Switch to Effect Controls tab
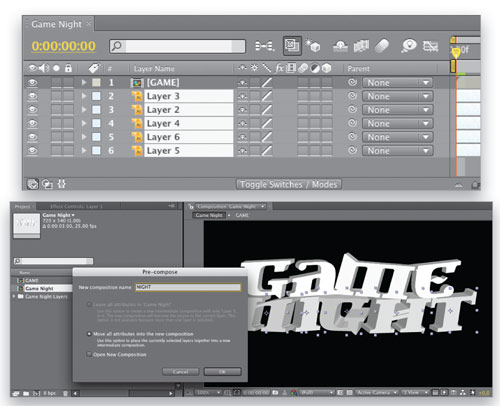The image size is (500, 406). pyautogui.click(x=76, y=207)
